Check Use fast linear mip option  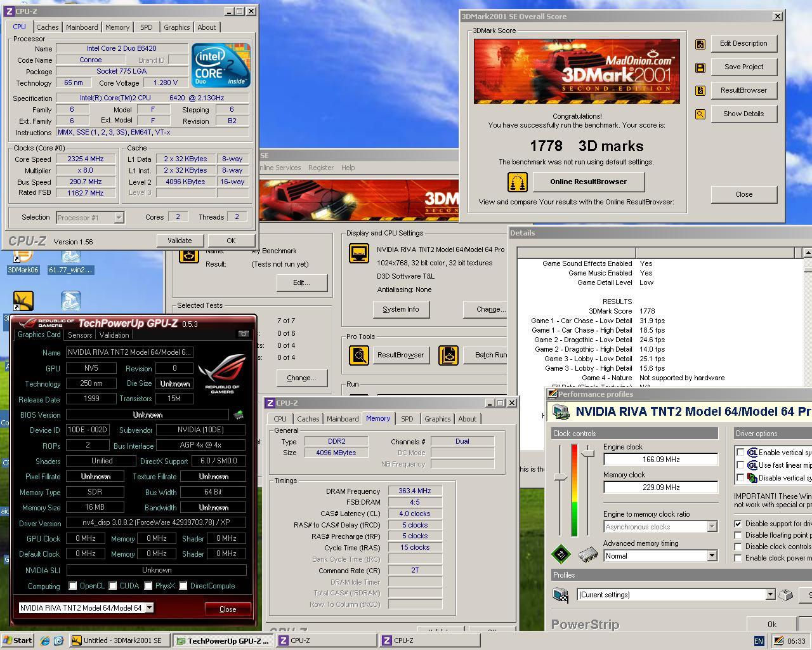[x=740, y=465]
